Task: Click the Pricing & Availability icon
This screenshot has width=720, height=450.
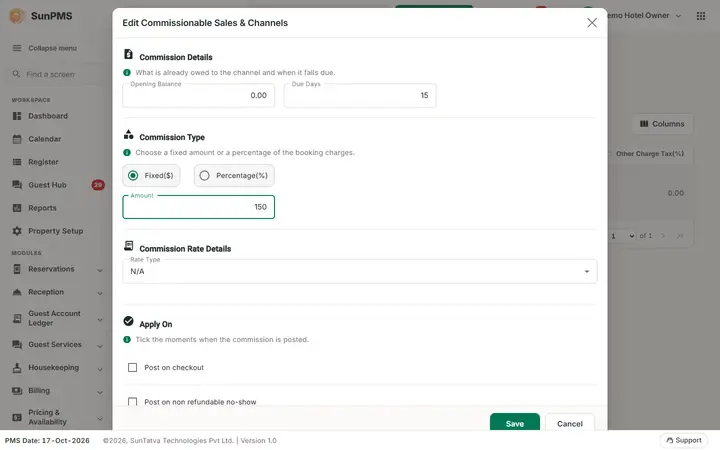Action: point(17,417)
